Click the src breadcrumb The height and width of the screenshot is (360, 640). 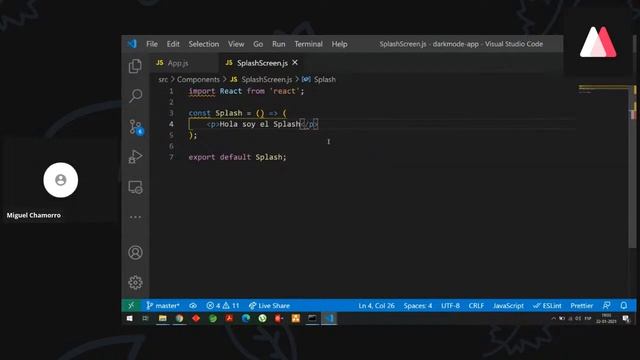tap(163, 79)
